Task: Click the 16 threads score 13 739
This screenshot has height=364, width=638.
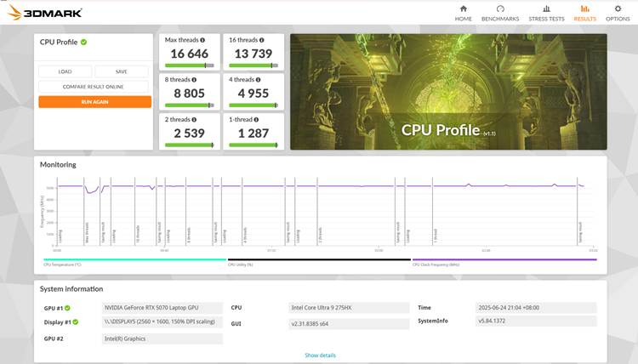Action: point(253,54)
